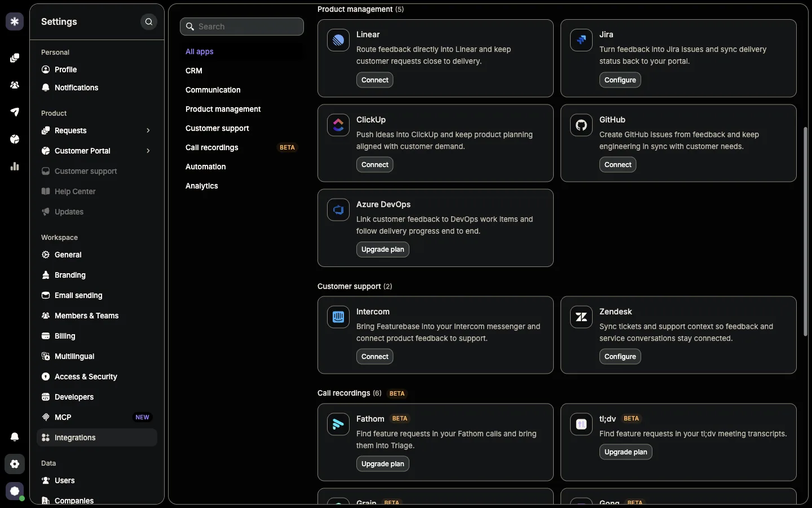Click the Azure DevOps logo icon
Screen dimensions: 812x508
coord(338,210)
